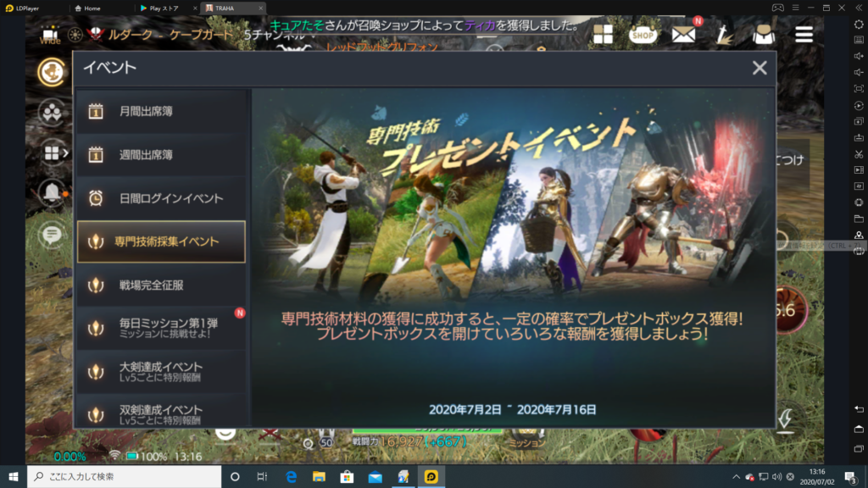Select 月間出席簿 in event list

tap(161, 111)
